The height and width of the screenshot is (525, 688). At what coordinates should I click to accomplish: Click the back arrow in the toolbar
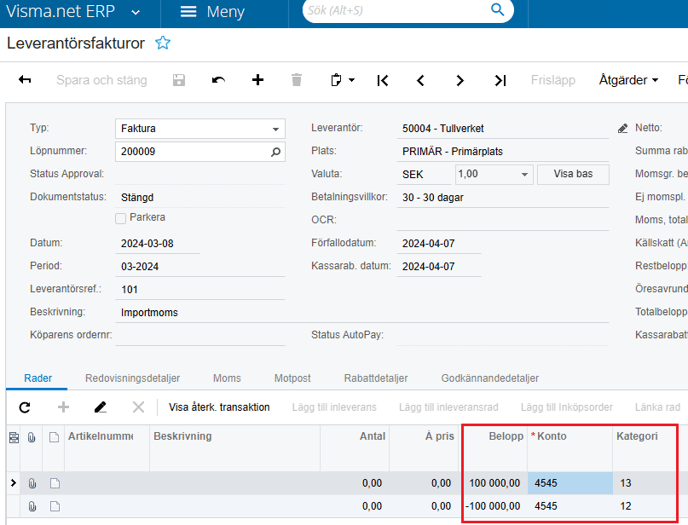[x=25, y=80]
